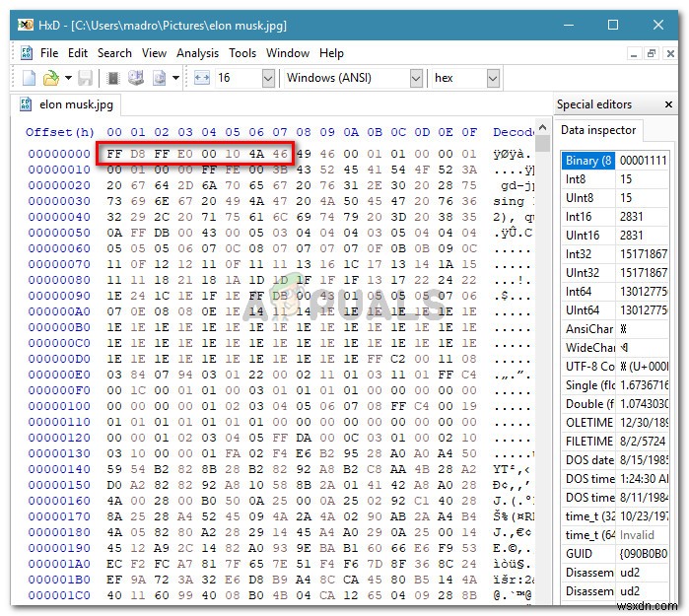The height and width of the screenshot is (616, 689).
Task: Restore the inner document window
Action: coord(652,53)
